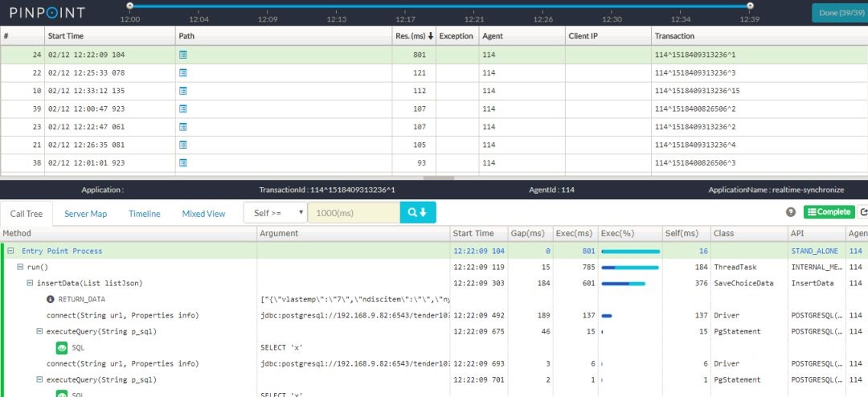The width and height of the screenshot is (868, 397).
Task: Select transaction 114^1518400826506^2
Action: 694,109
